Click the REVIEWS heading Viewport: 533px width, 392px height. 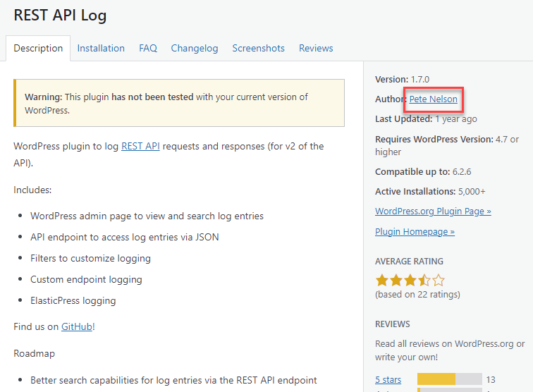[x=392, y=324]
